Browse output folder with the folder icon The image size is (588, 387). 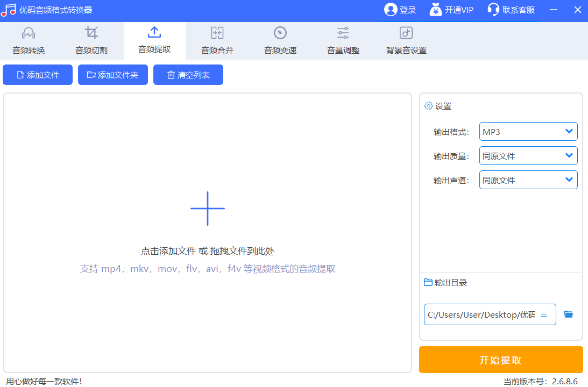tap(568, 314)
